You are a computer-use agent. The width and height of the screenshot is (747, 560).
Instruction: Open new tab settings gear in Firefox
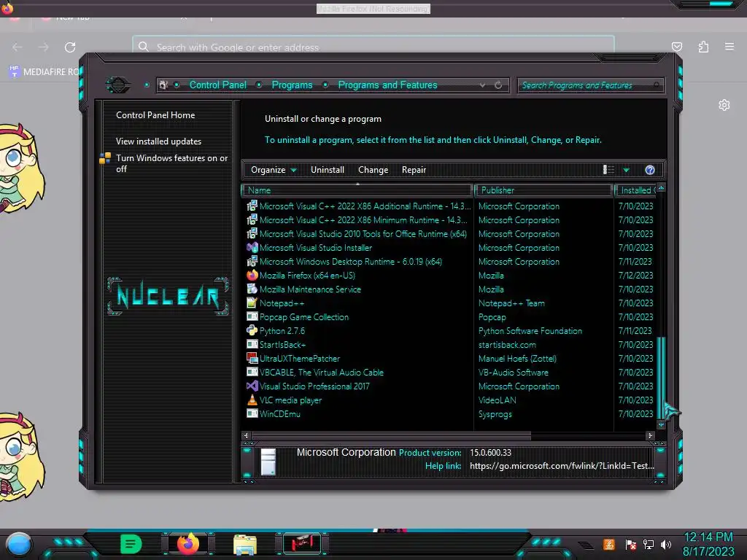pyautogui.click(x=724, y=105)
